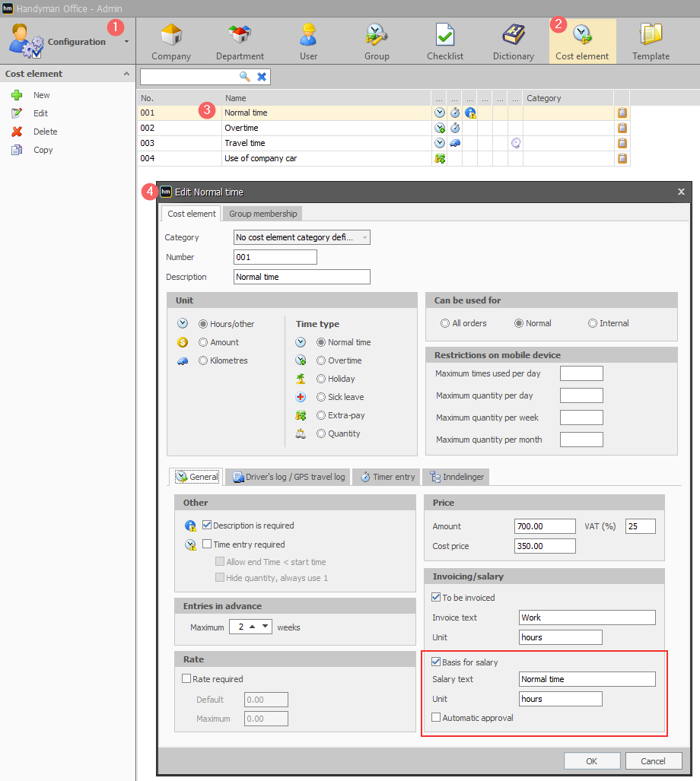Screen dimensions: 700x781
Task: Expand the Configuration dropdown arrow
Action: (126, 42)
